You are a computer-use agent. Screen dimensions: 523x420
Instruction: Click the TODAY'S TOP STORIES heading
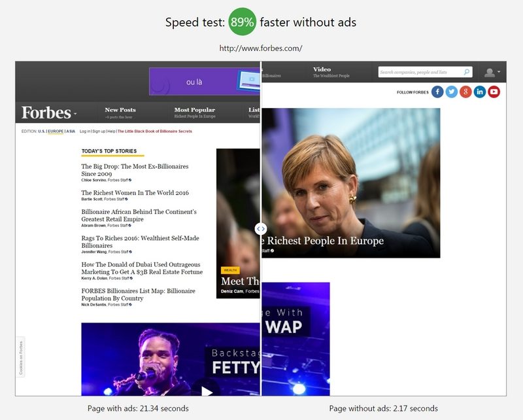point(109,151)
